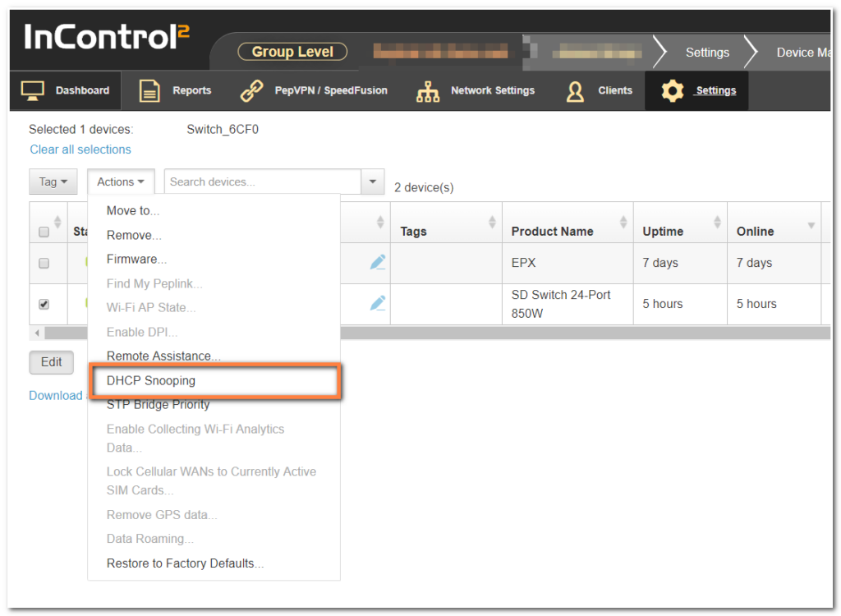Viewport: 841px width, 616px height.
Task: Click the Clients person icon
Action: (x=575, y=91)
